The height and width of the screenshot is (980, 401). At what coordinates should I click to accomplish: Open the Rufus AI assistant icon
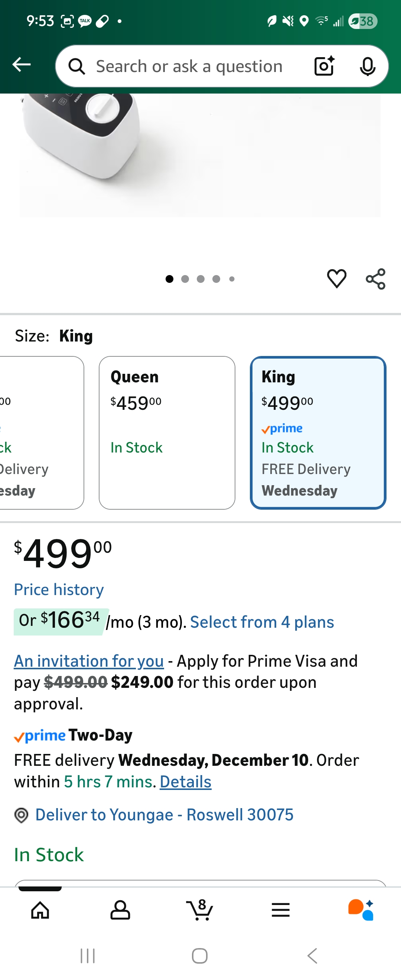360,910
